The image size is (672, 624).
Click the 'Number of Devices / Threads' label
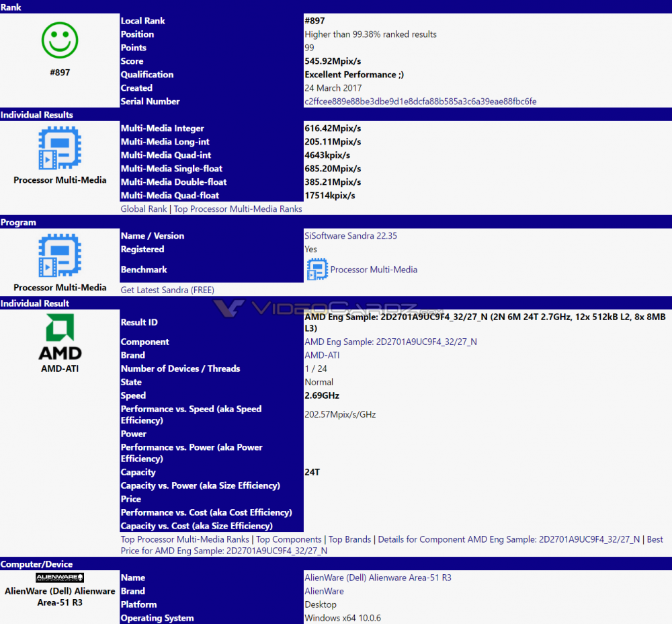click(180, 368)
